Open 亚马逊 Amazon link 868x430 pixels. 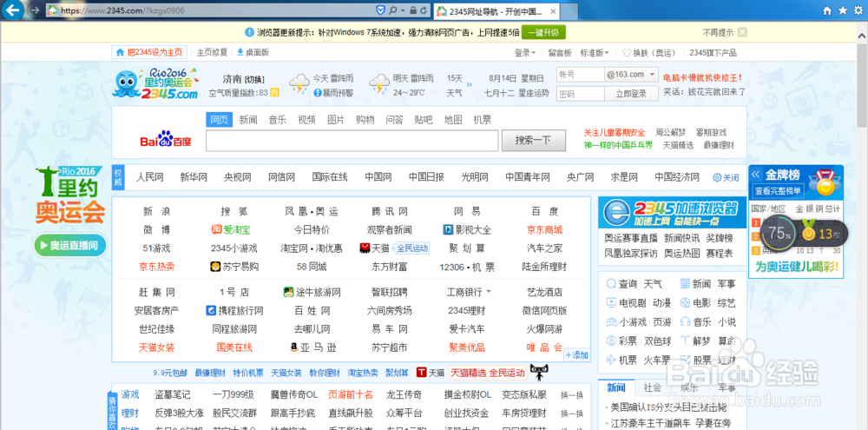[x=312, y=348]
